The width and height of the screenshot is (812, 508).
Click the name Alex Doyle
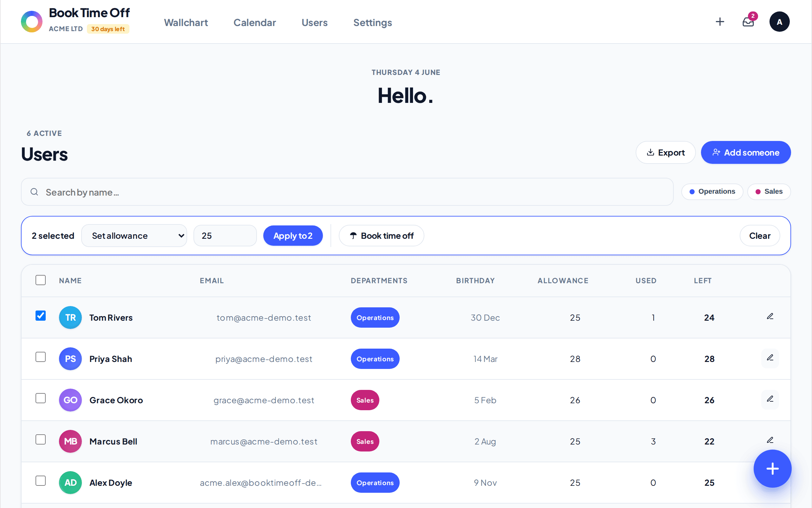[111, 483]
